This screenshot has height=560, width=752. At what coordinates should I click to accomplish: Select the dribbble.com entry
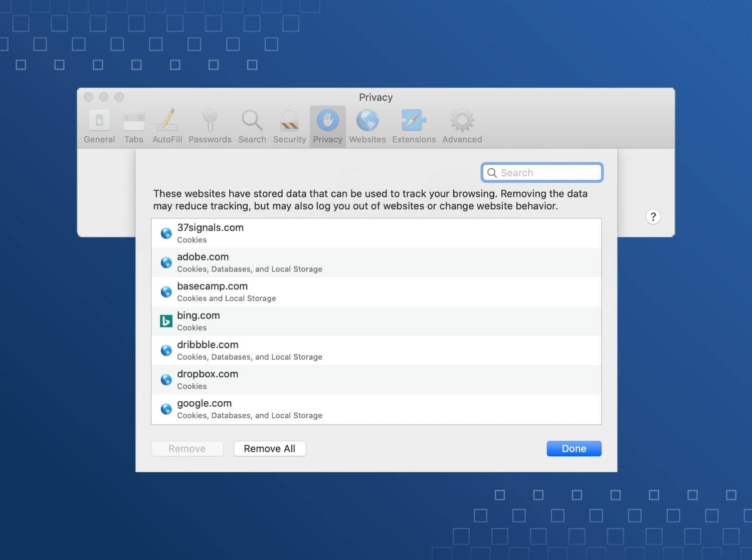tap(377, 351)
